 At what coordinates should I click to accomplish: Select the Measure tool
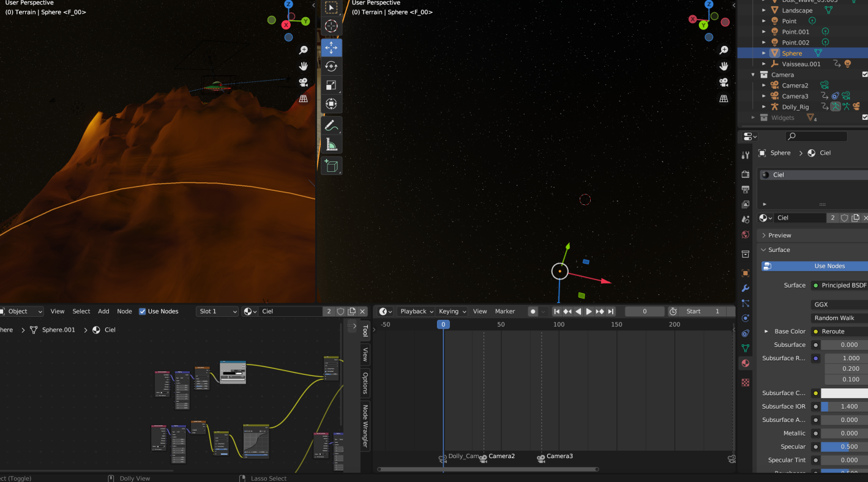coord(331,145)
